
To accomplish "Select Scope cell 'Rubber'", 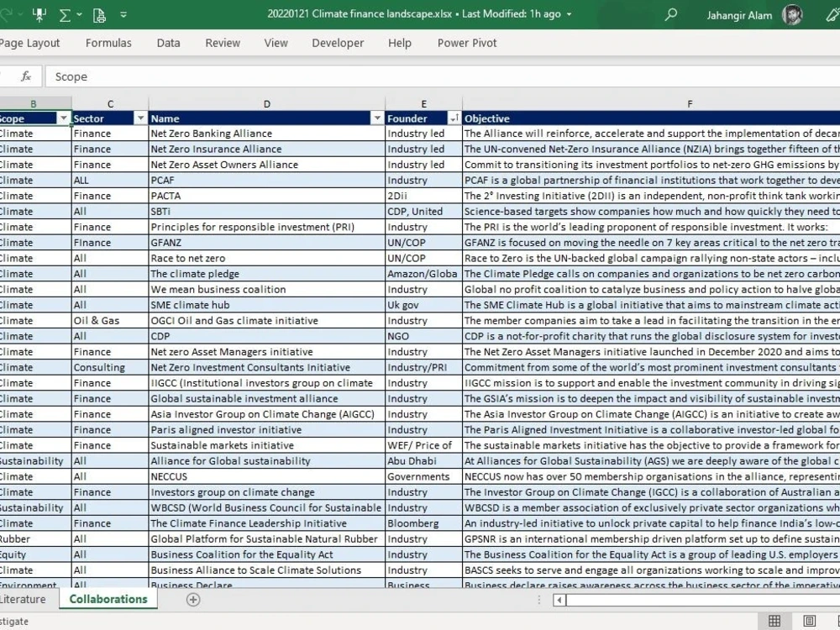I will [35, 539].
